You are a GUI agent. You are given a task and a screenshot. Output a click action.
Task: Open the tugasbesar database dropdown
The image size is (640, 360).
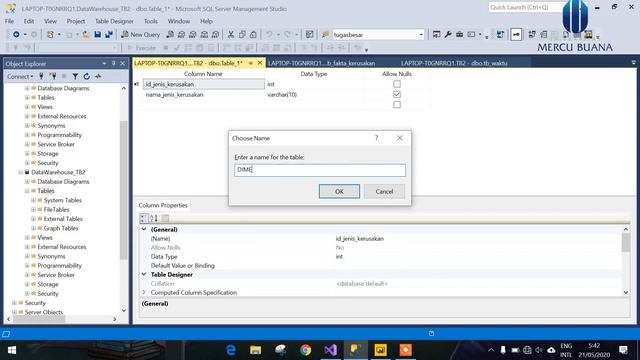click(x=421, y=35)
